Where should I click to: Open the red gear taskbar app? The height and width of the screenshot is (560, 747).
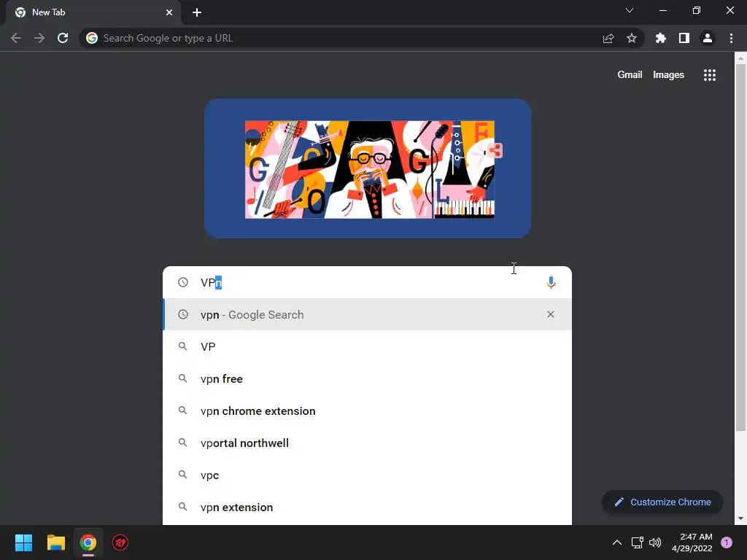[120, 542]
